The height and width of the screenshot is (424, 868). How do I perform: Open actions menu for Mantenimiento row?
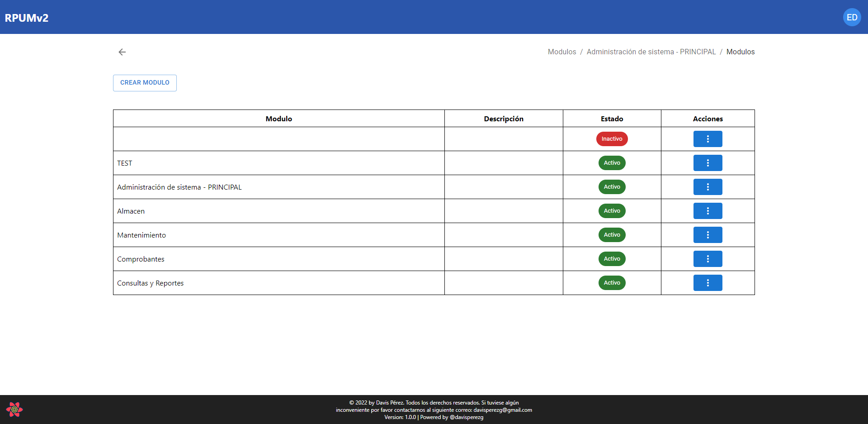[708, 235]
